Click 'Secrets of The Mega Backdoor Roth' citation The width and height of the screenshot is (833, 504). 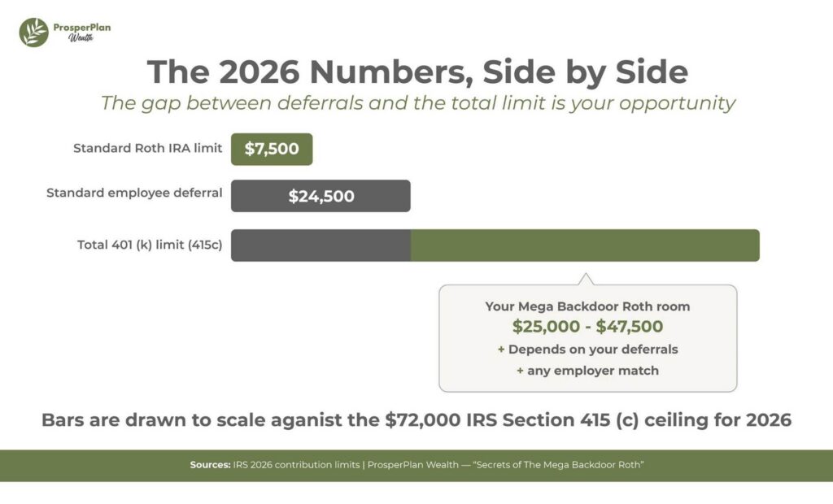coord(558,465)
